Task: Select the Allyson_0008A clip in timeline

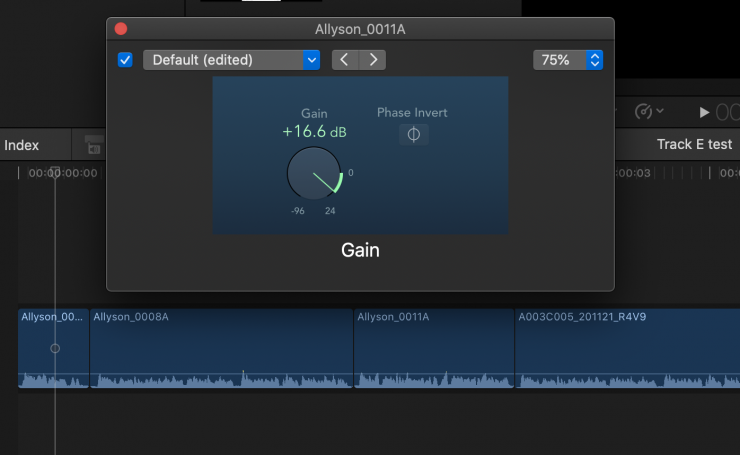Action: click(221, 350)
